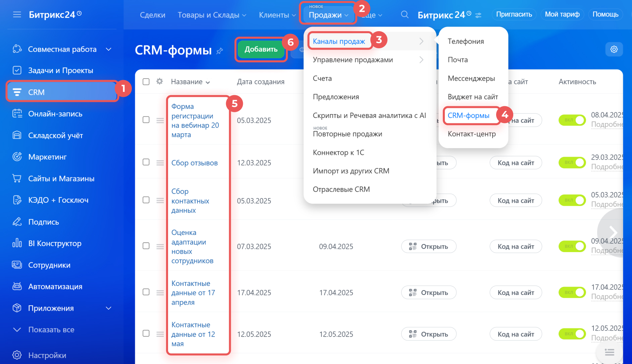Open Настройки in the left sidebar
The height and width of the screenshot is (364, 632).
[x=47, y=355]
